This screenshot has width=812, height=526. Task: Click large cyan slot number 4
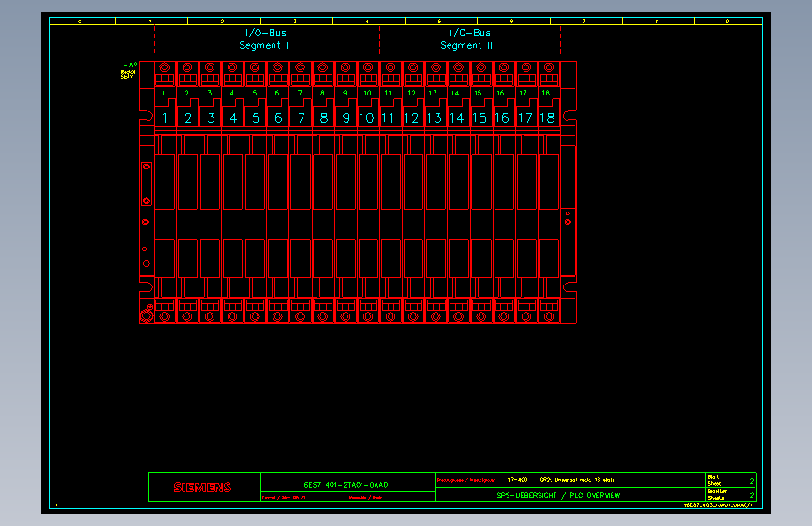click(x=233, y=118)
